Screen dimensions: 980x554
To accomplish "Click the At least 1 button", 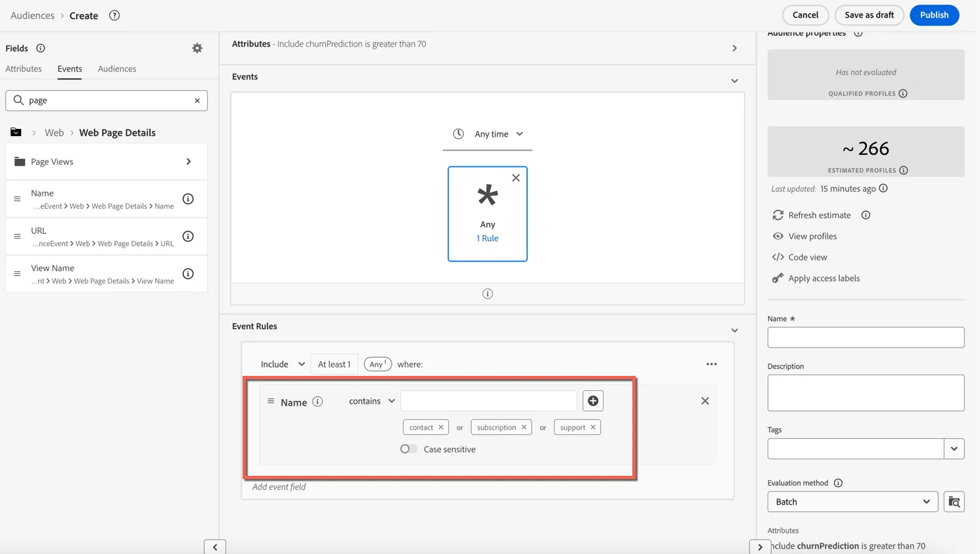I will (x=334, y=364).
